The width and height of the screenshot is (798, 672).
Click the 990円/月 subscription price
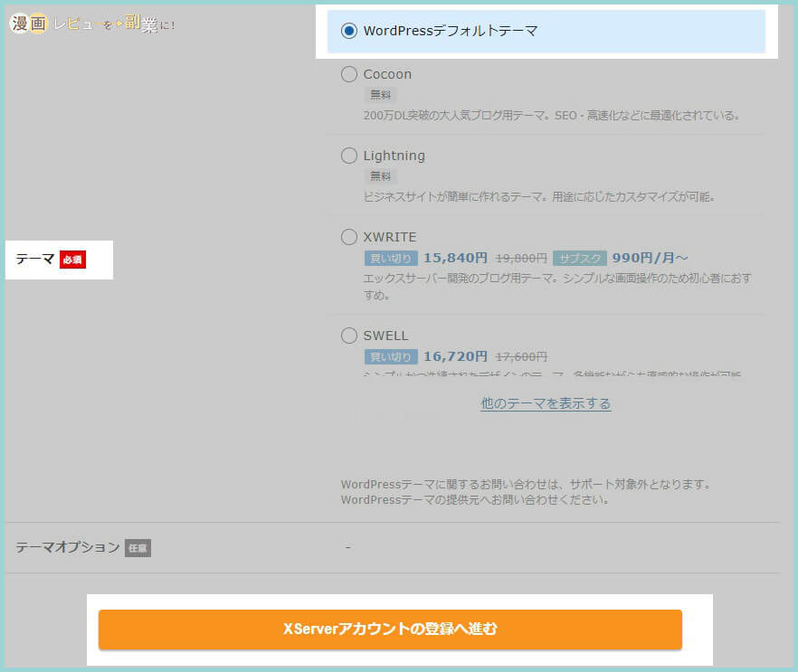[x=648, y=258]
